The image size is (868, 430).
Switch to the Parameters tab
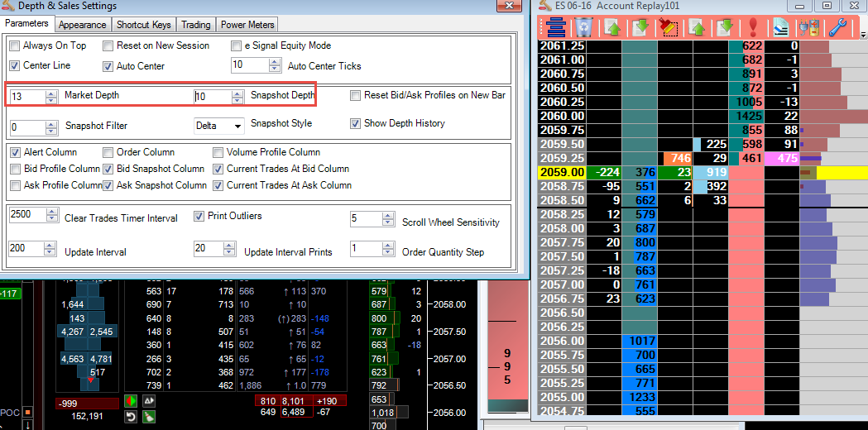27,24
